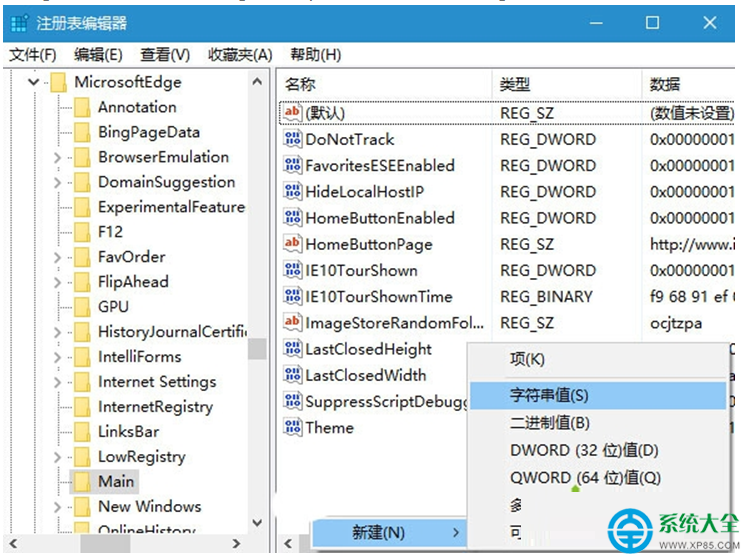This screenshot has width=742, height=556.
Task: Click the tree pane's scroll up arrow
Action: coord(257,82)
